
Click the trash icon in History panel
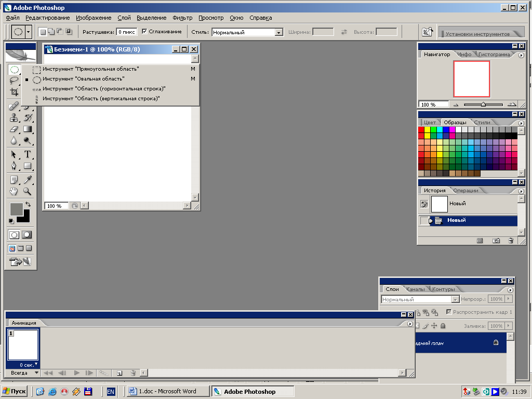point(511,241)
